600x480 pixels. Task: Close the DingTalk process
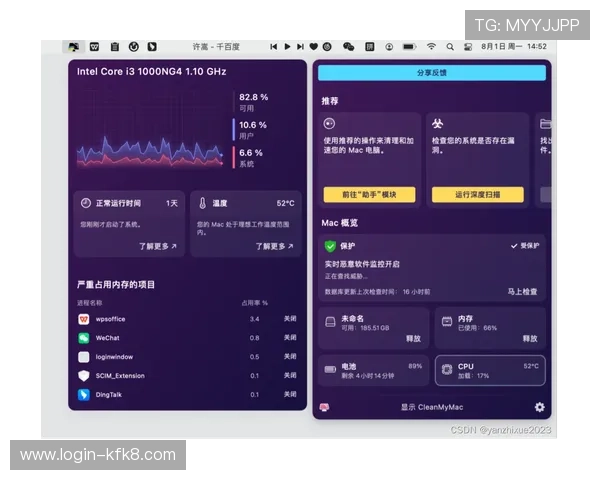(290, 394)
